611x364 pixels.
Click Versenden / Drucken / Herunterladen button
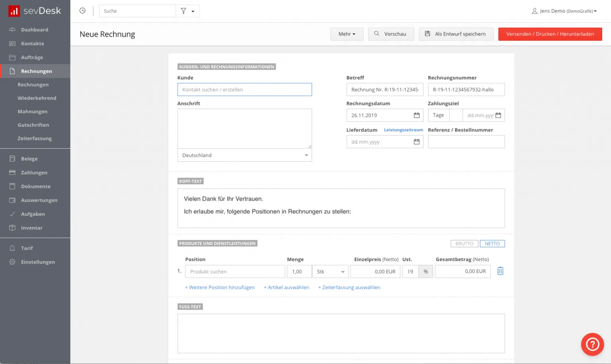(x=550, y=34)
